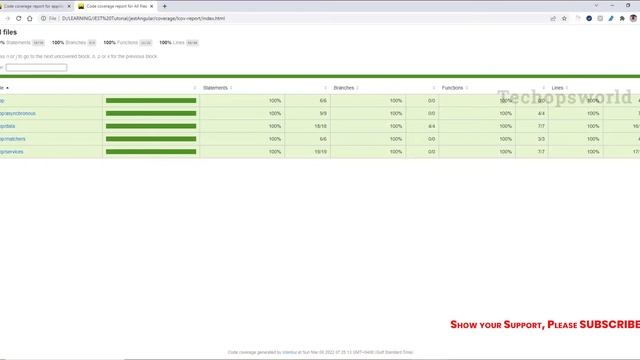640x360 pixels.
Task: Bookmark this page with the star icon
Action: tap(564, 18)
